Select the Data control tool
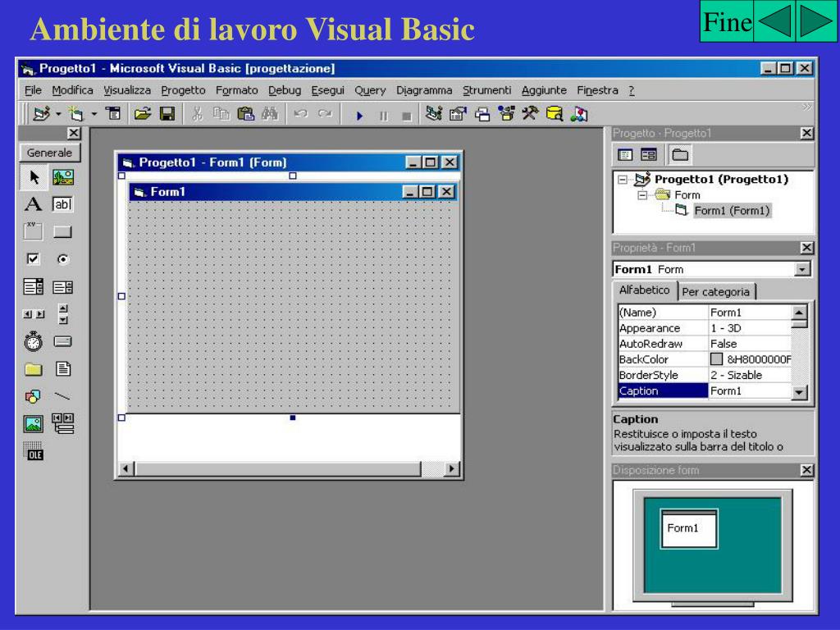The height and width of the screenshot is (630, 840). (63, 423)
